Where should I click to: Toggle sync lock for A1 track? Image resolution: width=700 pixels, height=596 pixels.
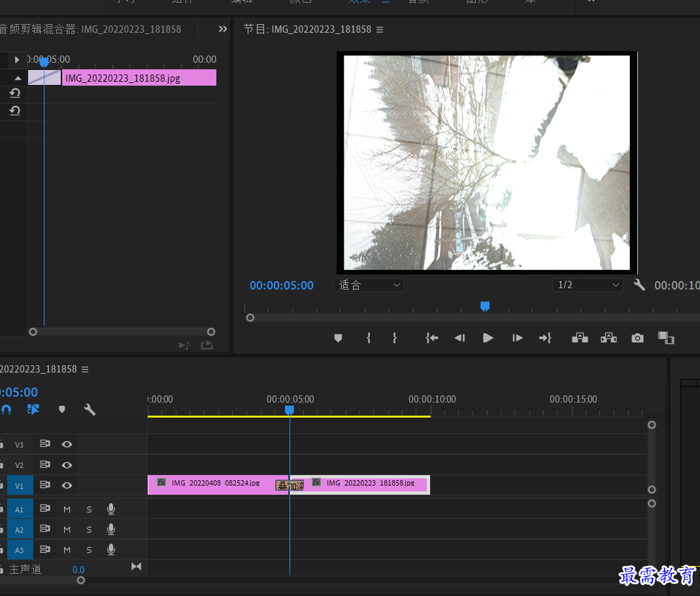click(45, 508)
